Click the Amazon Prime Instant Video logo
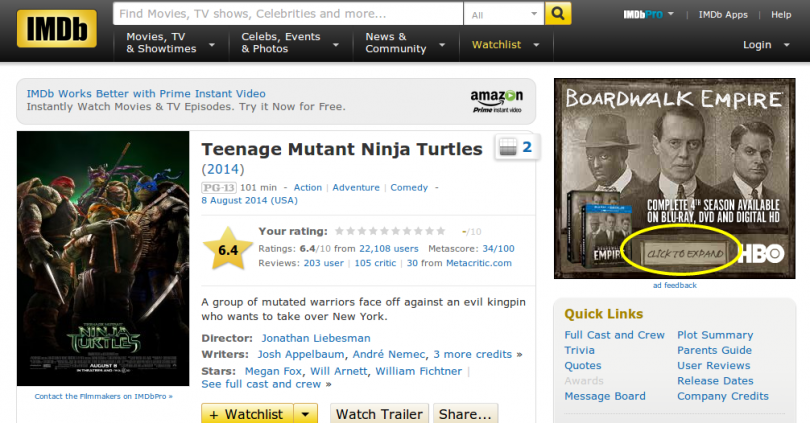 click(496, 101)
